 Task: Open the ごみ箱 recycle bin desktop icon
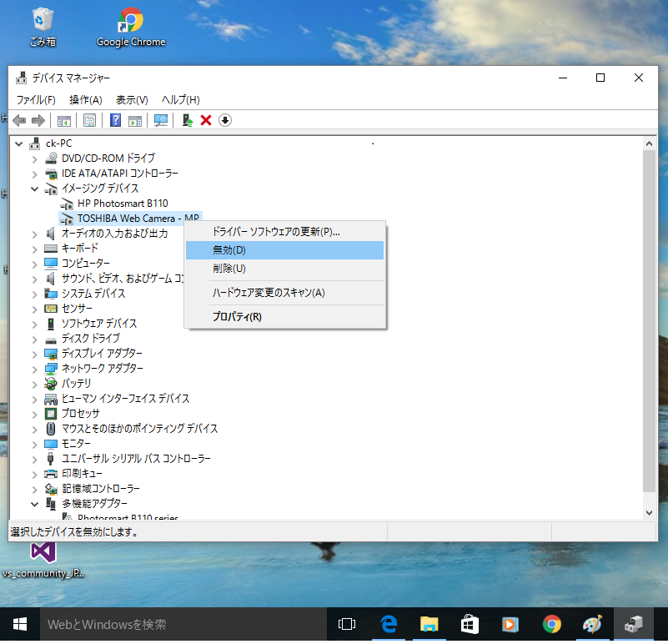(x=43, y=27)
